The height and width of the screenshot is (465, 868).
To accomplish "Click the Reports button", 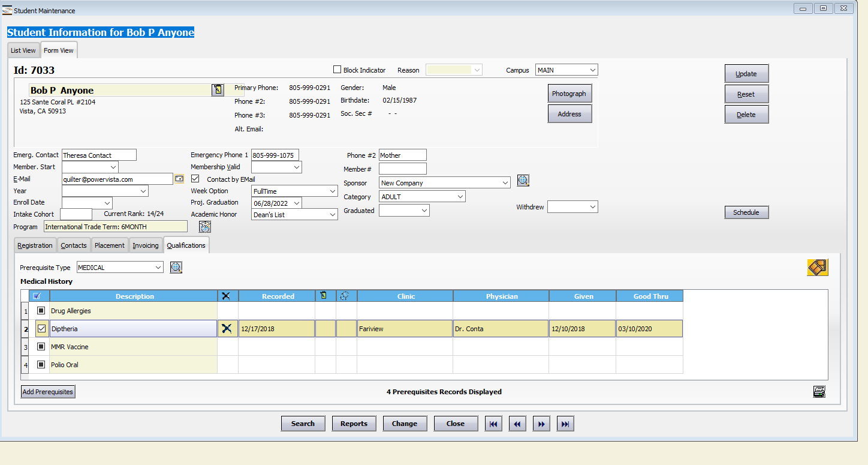I will pyautogui.click(x=354, y=424).
